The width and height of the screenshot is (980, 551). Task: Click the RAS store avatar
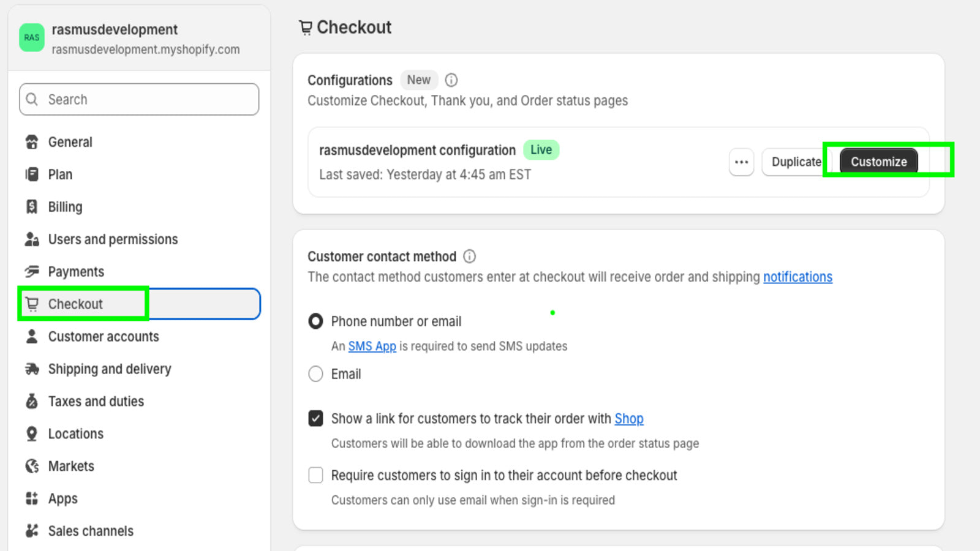[31, 37]
